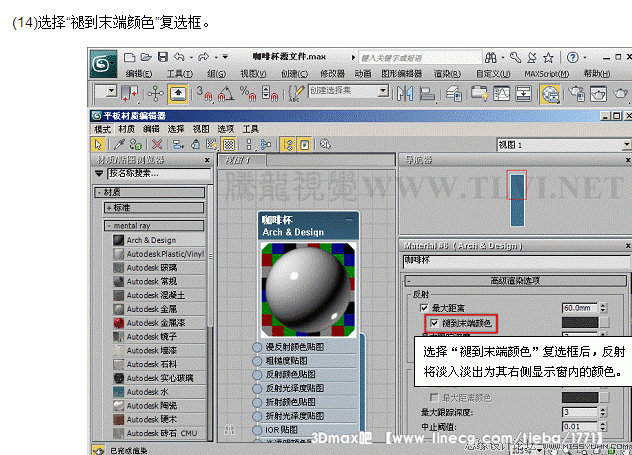Open the 创建选择集 dropdown
632x455 pixels.
point(383,91)
